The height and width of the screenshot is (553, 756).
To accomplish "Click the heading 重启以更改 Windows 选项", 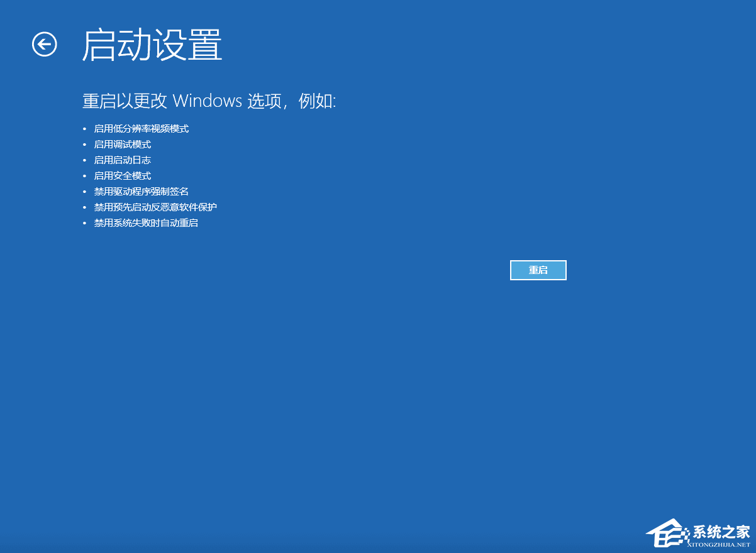I will [209, 101].
